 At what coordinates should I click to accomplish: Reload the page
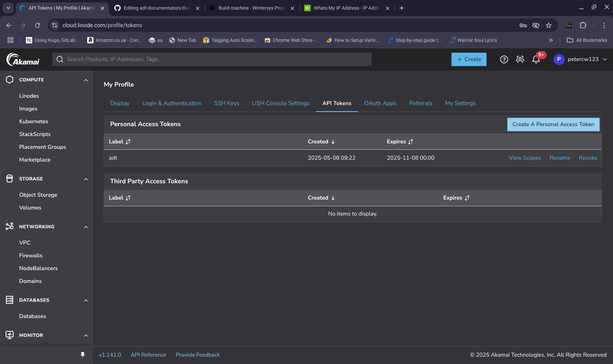click(38, 25)
